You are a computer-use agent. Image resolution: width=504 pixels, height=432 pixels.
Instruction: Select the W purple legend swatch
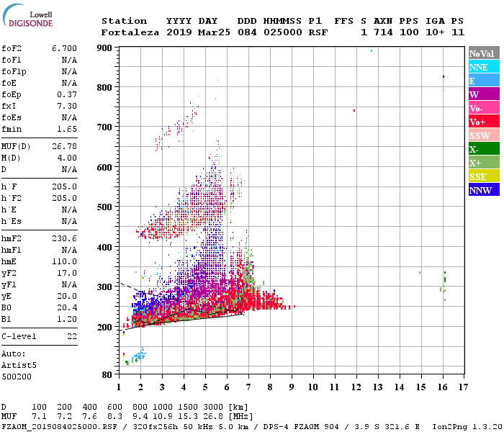point(484,94)
